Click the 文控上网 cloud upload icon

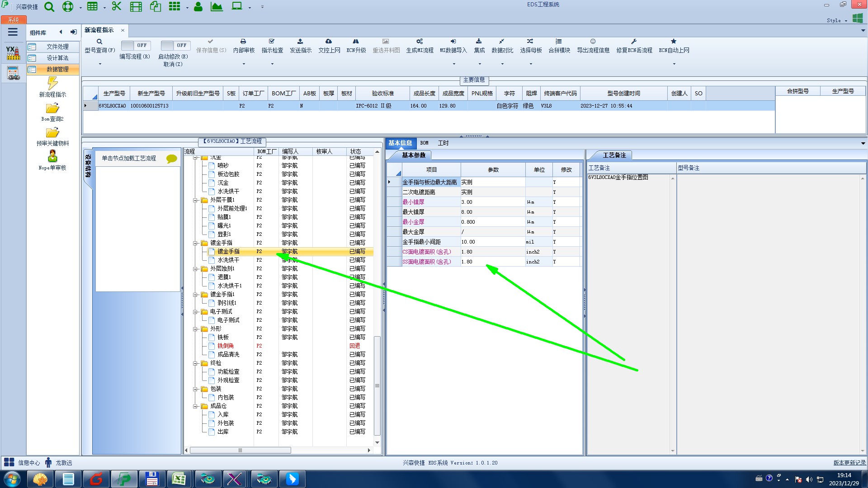pos(329,42)
